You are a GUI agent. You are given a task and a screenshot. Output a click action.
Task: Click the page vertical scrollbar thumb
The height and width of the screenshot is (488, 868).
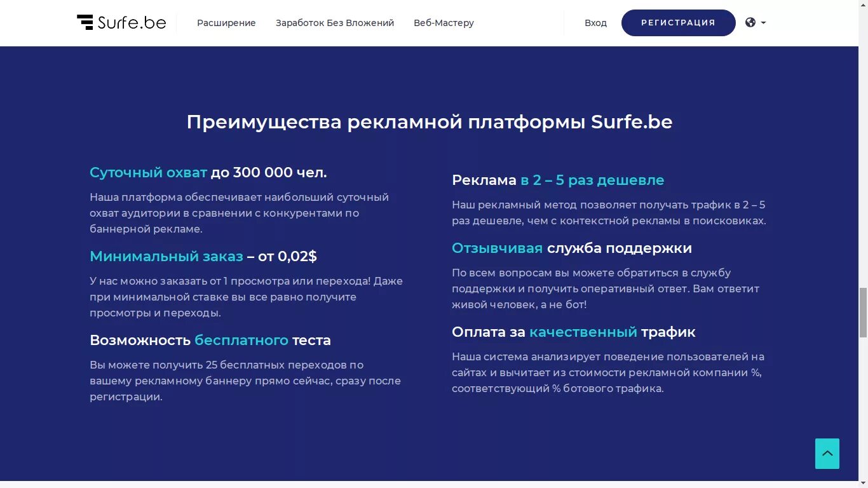(x=863, y=312)
